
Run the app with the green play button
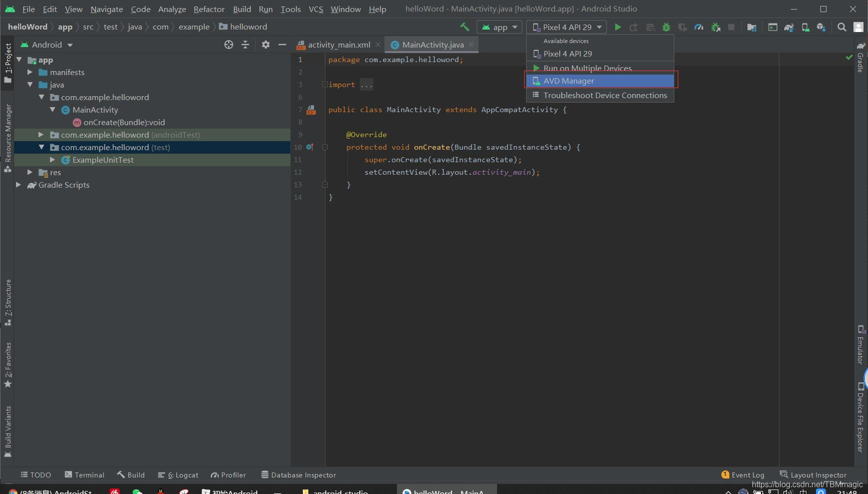(618, 27)
